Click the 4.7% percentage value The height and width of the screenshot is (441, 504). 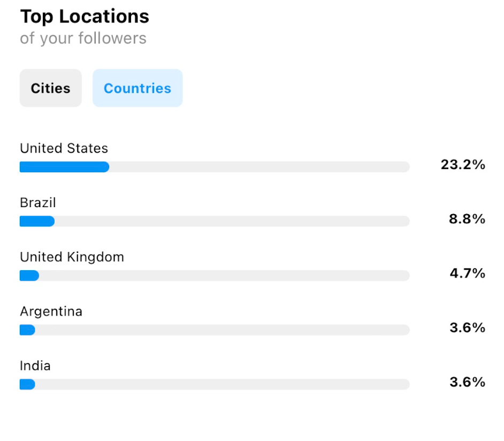[468, 273]
